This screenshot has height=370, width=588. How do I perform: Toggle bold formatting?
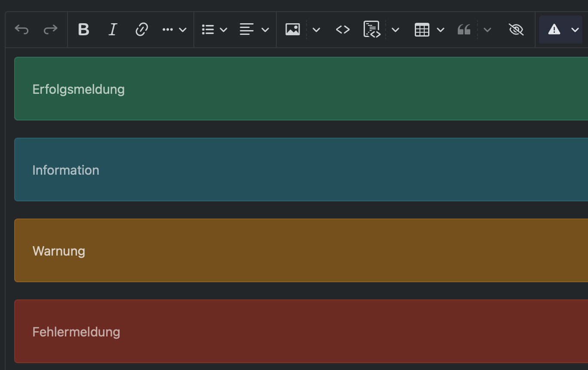point(83,30)
